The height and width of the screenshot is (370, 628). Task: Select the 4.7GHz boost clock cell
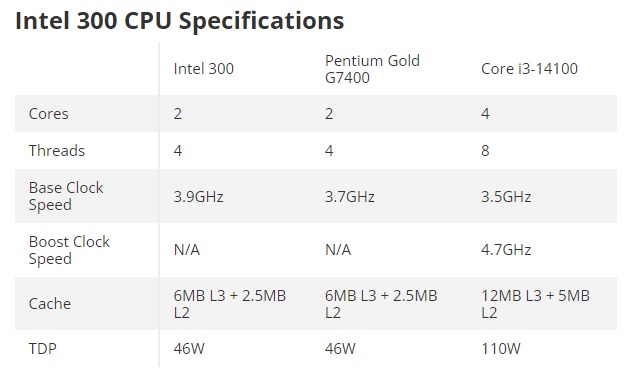tap(506, 250)
